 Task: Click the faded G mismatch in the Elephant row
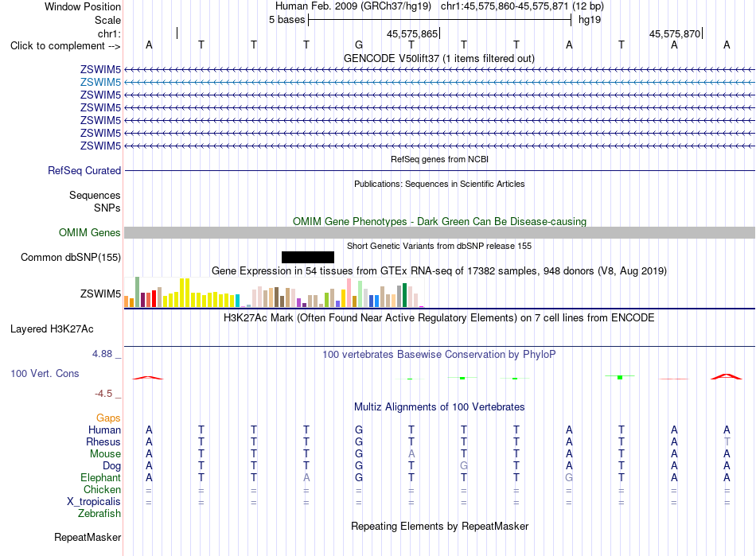coord(569,477)
